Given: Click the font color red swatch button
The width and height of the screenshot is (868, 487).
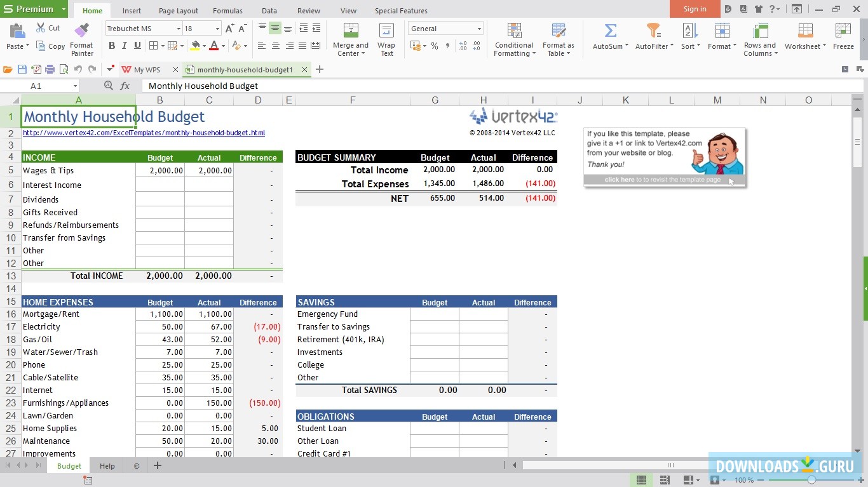Looking at the screenshot, I should click(x=214, y=46).
